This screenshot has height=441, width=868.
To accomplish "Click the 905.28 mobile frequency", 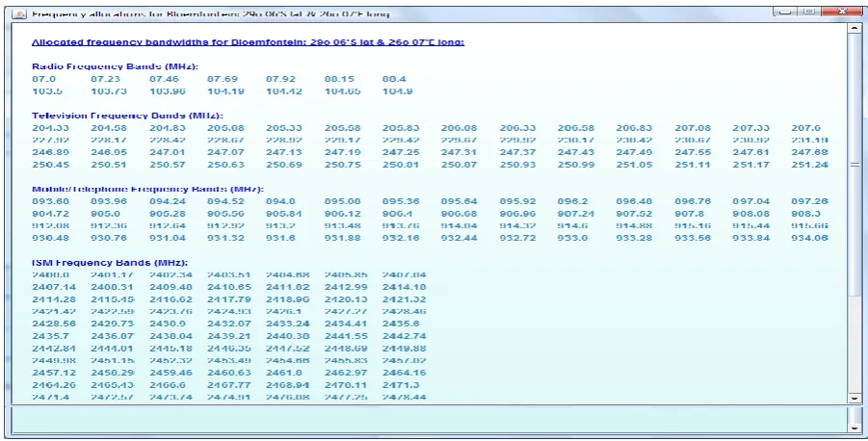I will tap(168, 214).
